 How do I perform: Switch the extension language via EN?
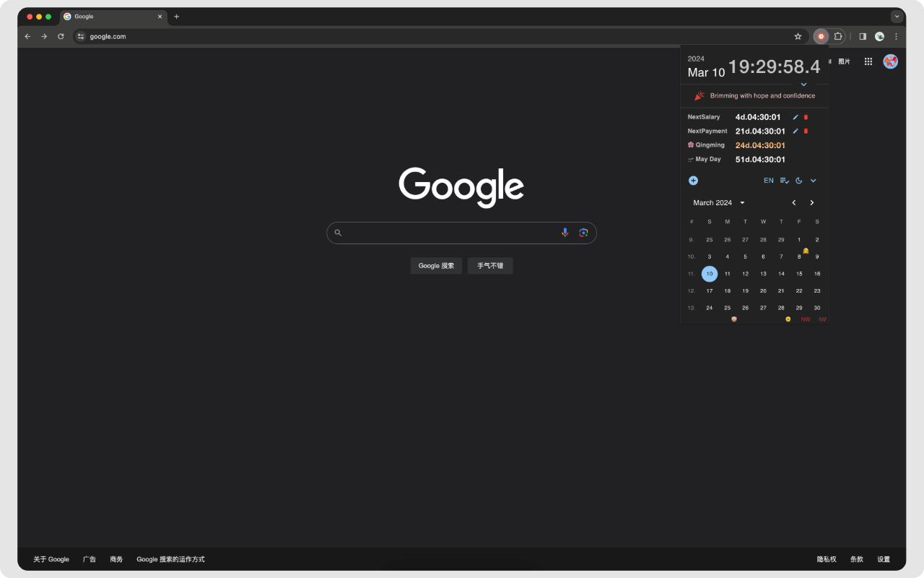click(x=768, y=181)
